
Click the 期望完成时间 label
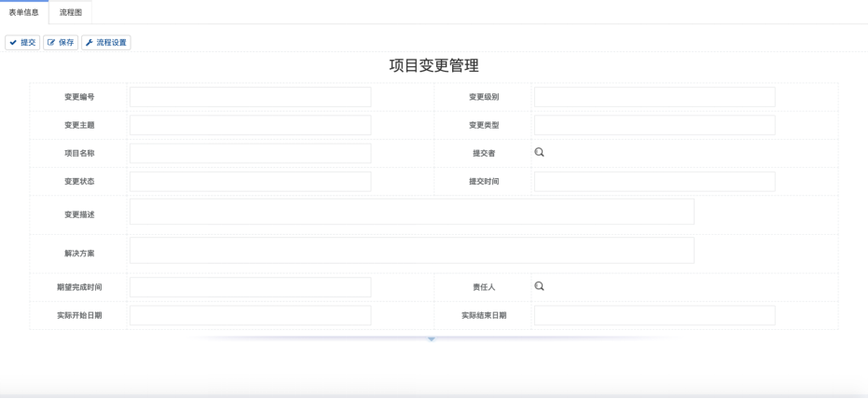click(x=79, y=287)
